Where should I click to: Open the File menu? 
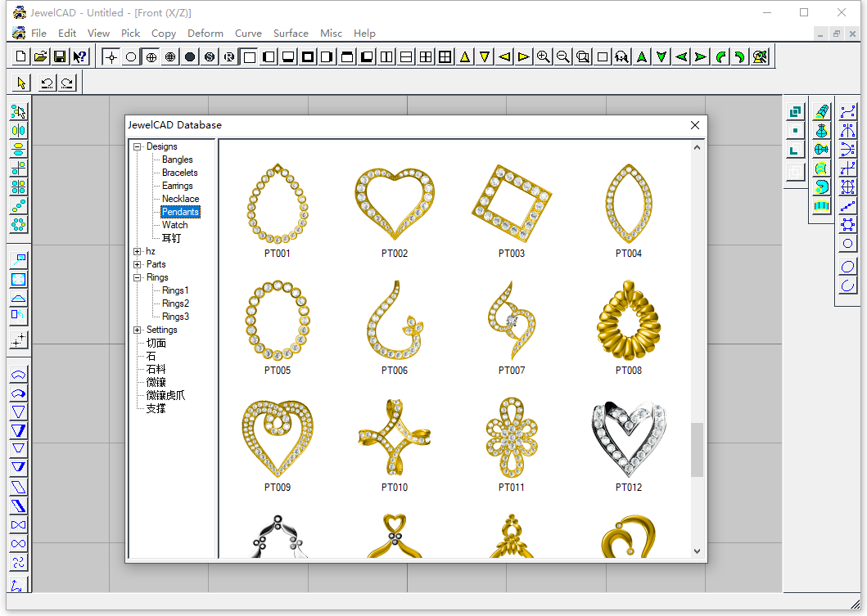(38, 34)
